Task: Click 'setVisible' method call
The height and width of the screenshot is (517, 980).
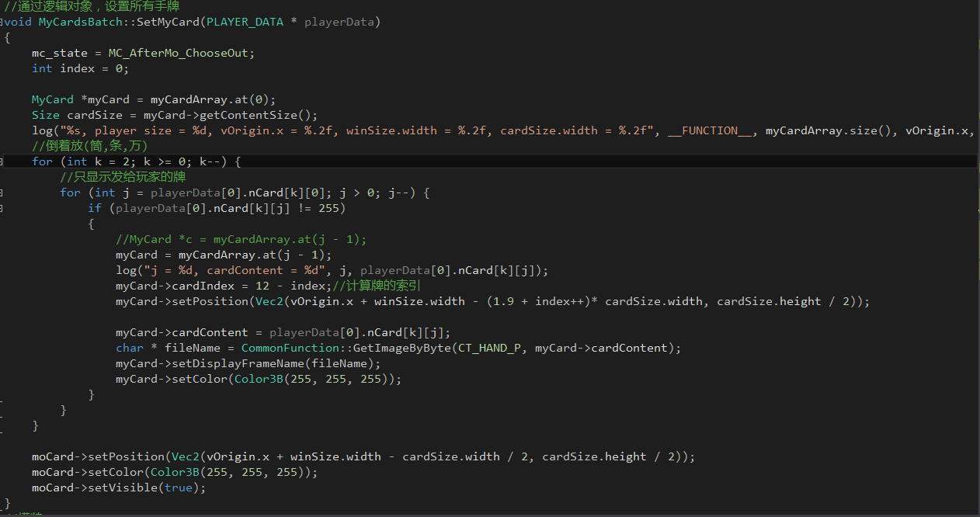Action: (x=123, y=488)
